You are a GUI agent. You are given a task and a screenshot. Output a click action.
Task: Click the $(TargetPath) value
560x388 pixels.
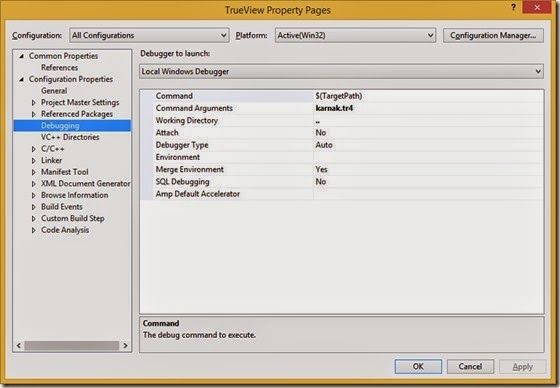[339, 96]
